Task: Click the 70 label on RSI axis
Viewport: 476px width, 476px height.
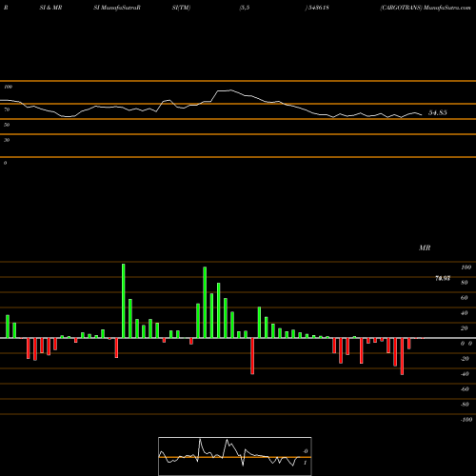Action: (x=7, y=109)
